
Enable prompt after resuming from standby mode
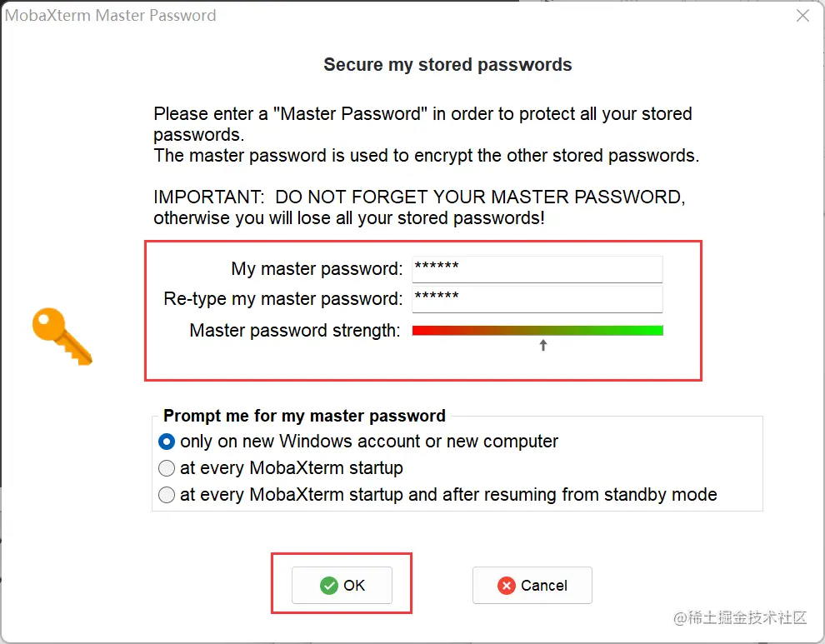[167, 495]
